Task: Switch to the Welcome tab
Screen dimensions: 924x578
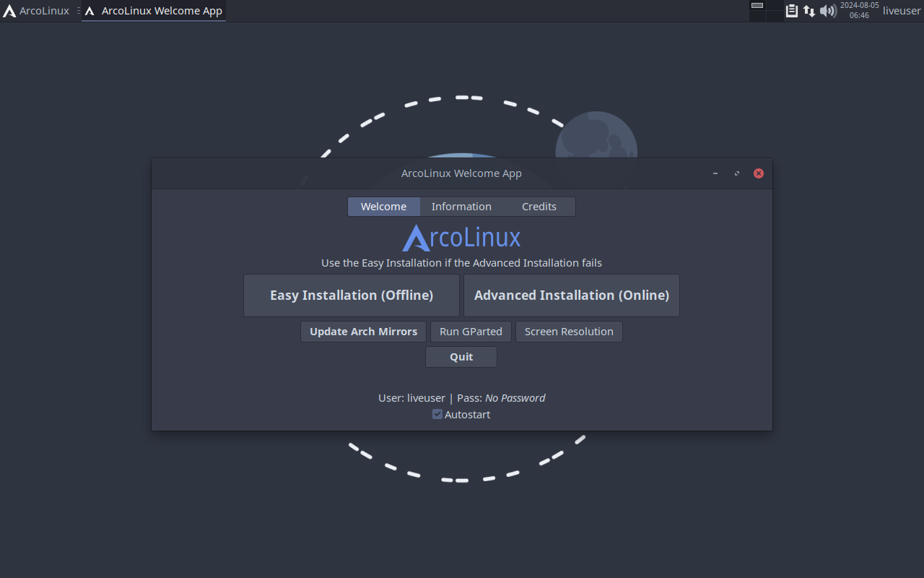Action: 384,207
